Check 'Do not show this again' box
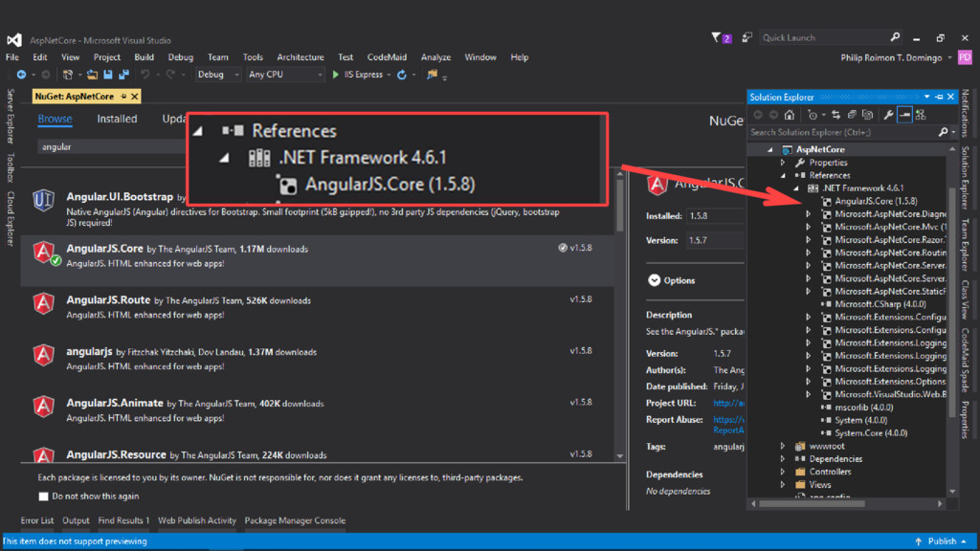 [43, 496]
